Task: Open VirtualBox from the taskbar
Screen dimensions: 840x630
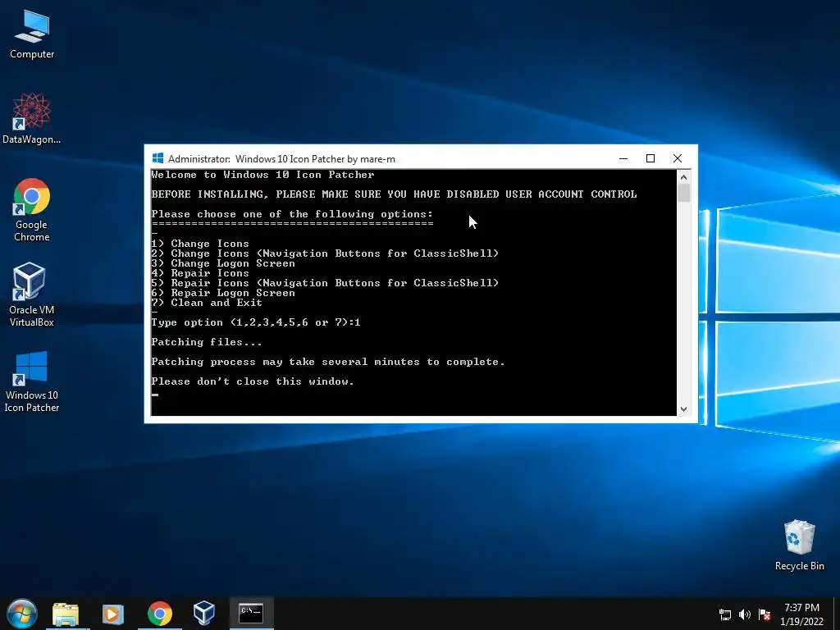Action: (x=204, y=614)
